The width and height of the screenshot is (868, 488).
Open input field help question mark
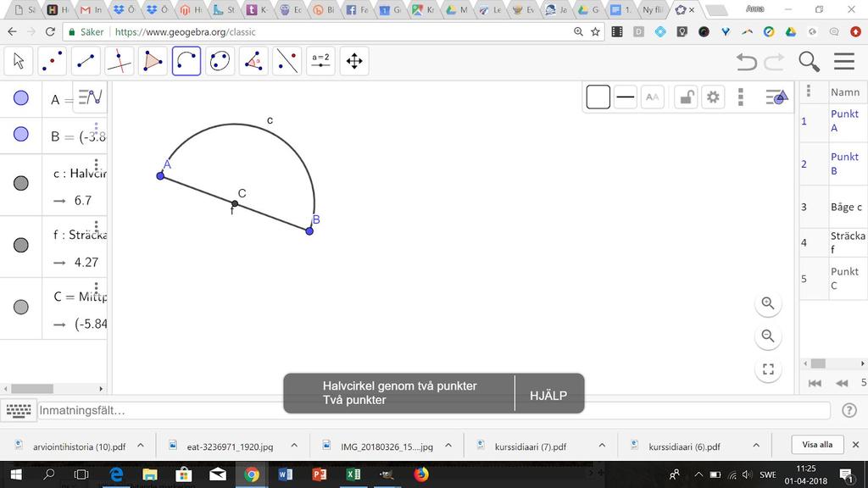[849, 411]
